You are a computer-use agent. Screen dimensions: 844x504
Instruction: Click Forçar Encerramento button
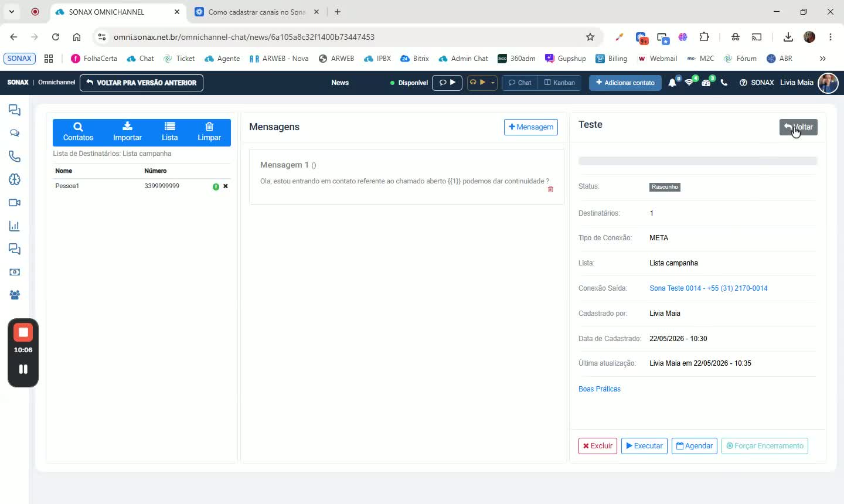[x=765, y=446]
